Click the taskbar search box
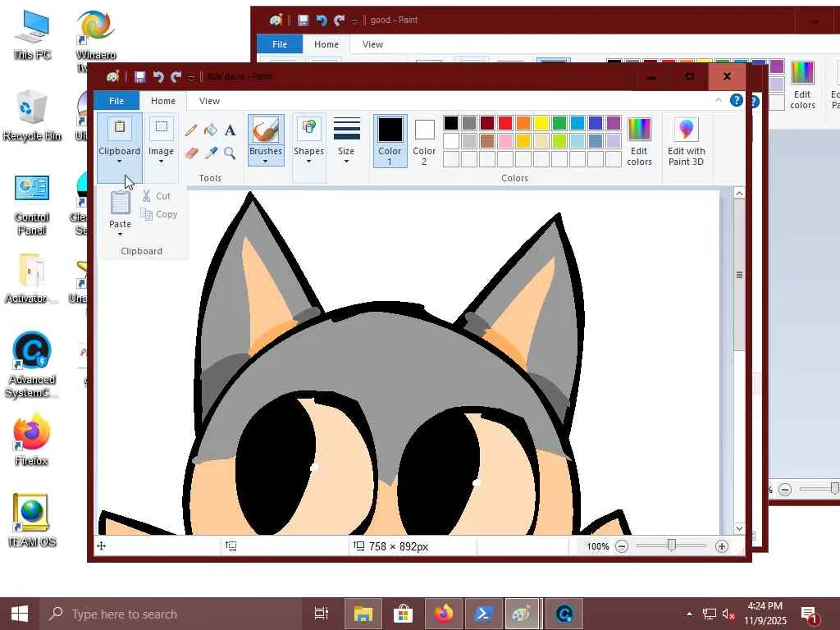The image size is (840, 630). [171, 614]
